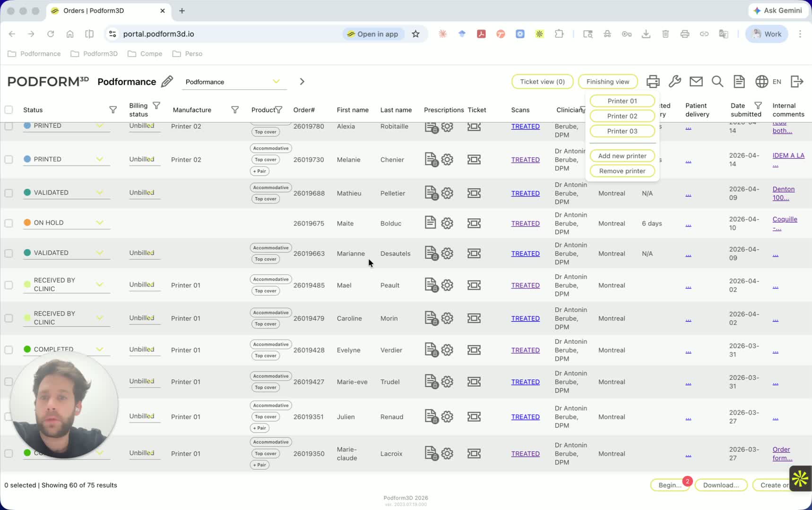Select Add new printer option

pos(622,156)
